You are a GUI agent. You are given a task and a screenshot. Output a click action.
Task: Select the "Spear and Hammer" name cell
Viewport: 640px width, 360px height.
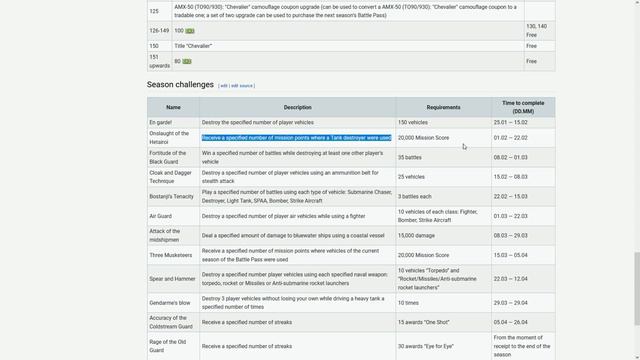pyautogui.click(x=173, y=279)
